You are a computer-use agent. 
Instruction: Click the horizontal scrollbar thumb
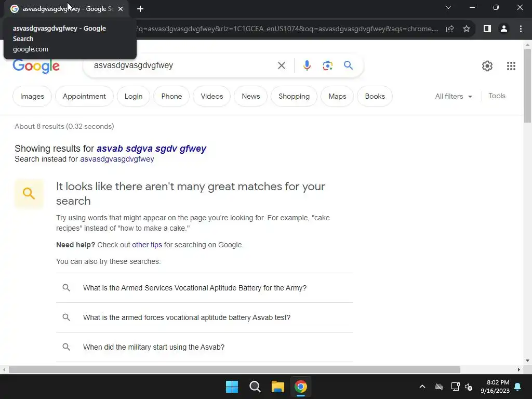pos(234,369)
